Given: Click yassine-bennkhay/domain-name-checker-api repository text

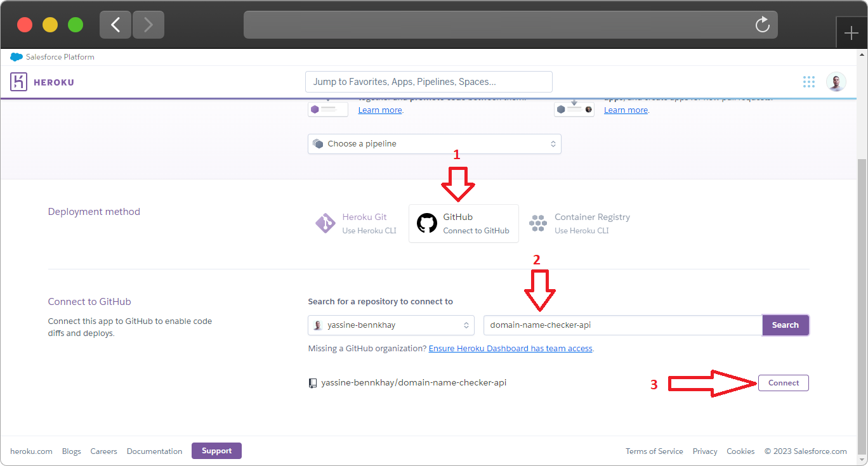Looking at the screenshot, I should point(414,383).
